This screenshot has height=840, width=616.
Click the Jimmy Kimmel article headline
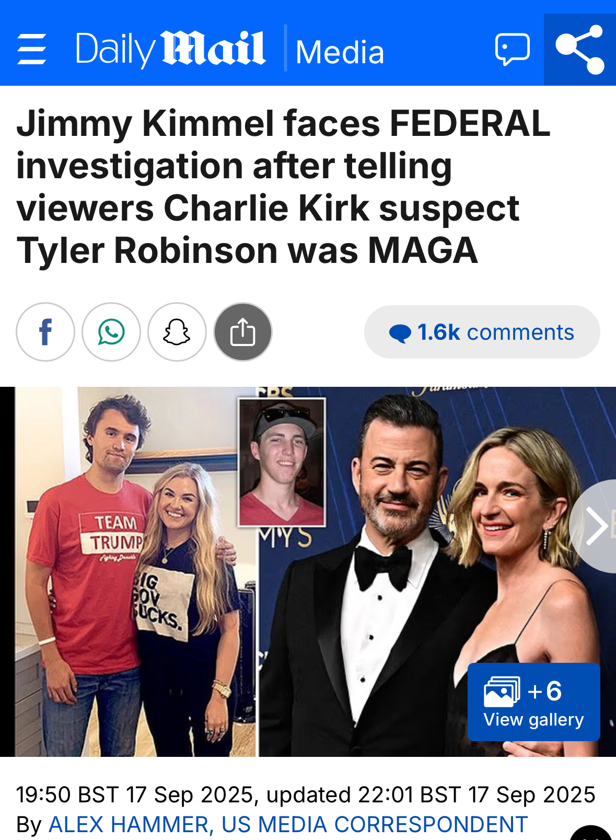[x=283, y=187]
